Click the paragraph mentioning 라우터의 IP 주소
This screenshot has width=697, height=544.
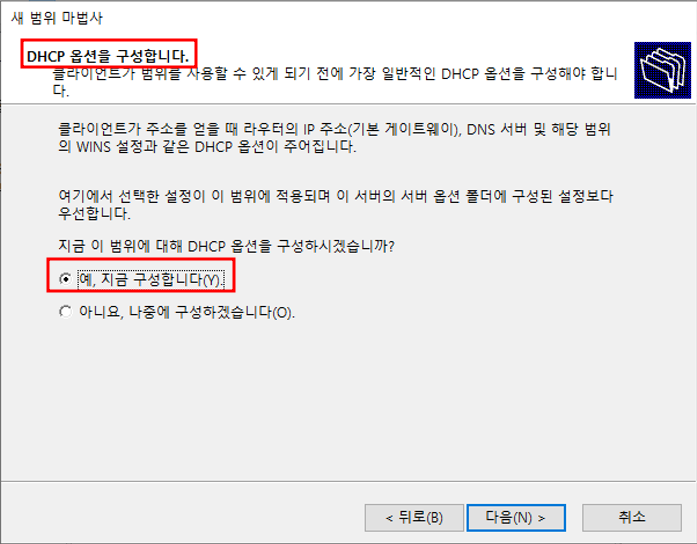click(334, 137)
